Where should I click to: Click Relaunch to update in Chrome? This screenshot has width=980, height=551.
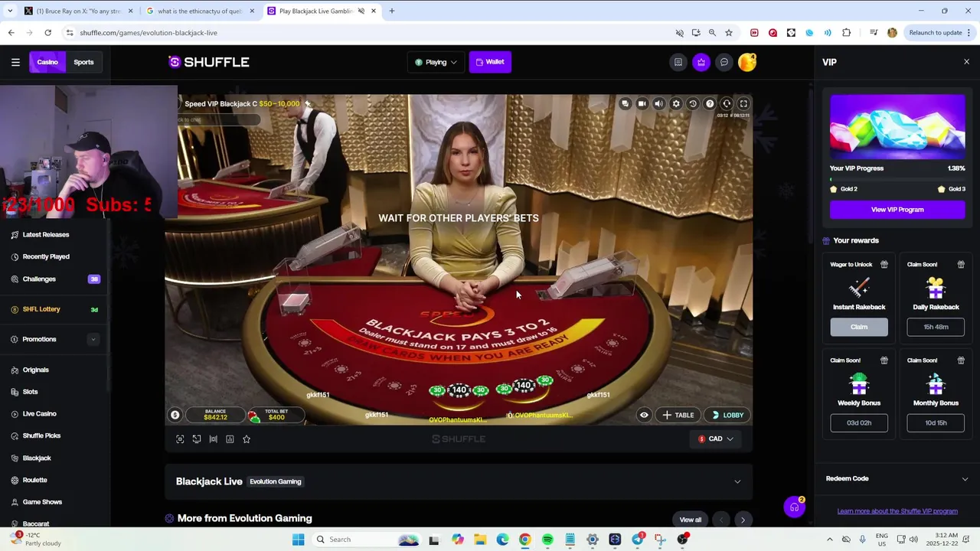point(935,33)
